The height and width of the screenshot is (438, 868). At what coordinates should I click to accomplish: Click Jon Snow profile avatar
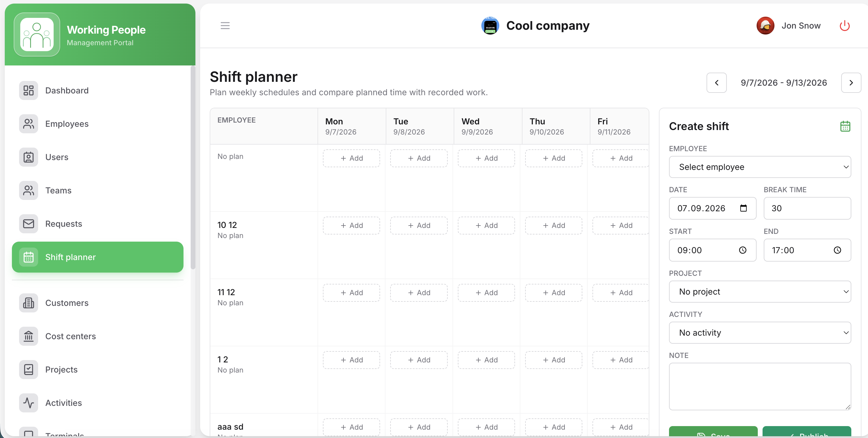click(765, 26)
